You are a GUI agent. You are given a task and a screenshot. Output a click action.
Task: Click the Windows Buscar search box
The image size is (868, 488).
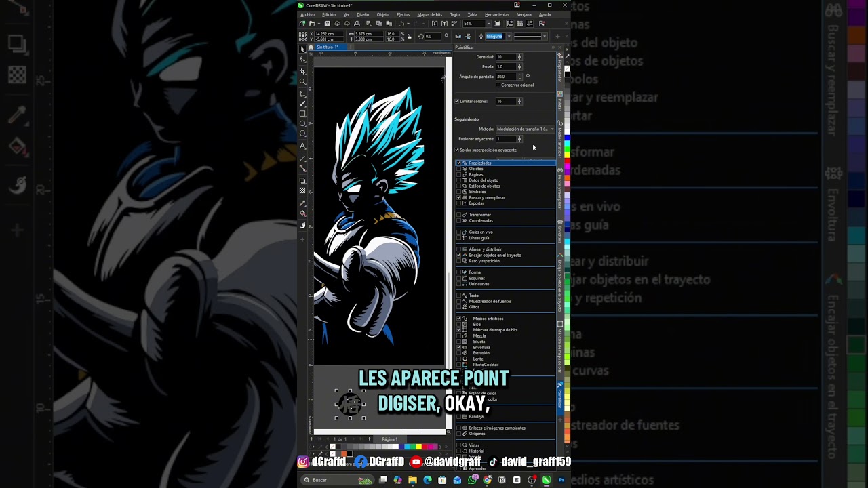[x=338, y=480]
